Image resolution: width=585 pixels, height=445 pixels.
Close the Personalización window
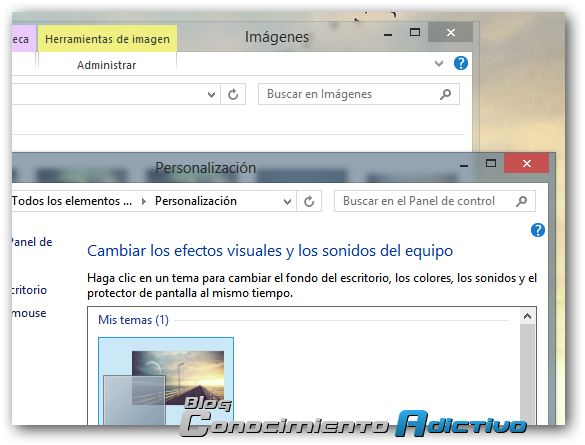click(526, 163)
